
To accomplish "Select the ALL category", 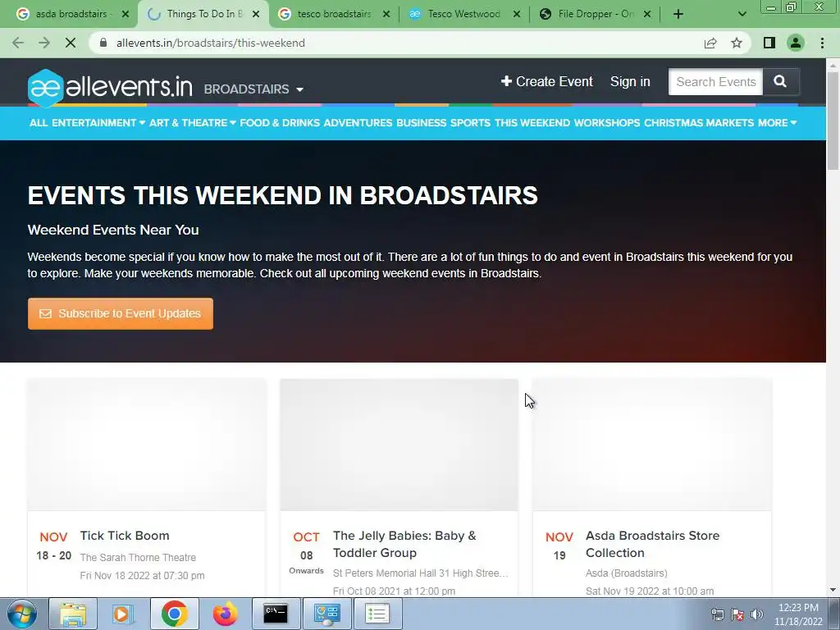I will 39,123.
